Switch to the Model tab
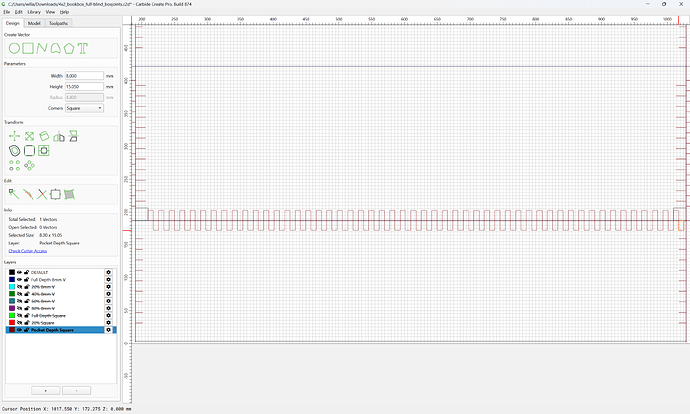Image resolution: width=690 pixels, height=414 pixels. [34, 23]
